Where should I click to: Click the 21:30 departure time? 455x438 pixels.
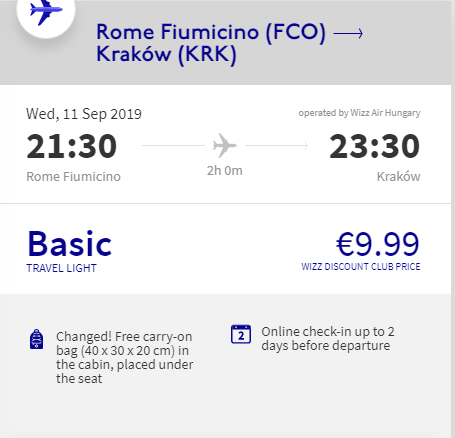tap(72, 146)
